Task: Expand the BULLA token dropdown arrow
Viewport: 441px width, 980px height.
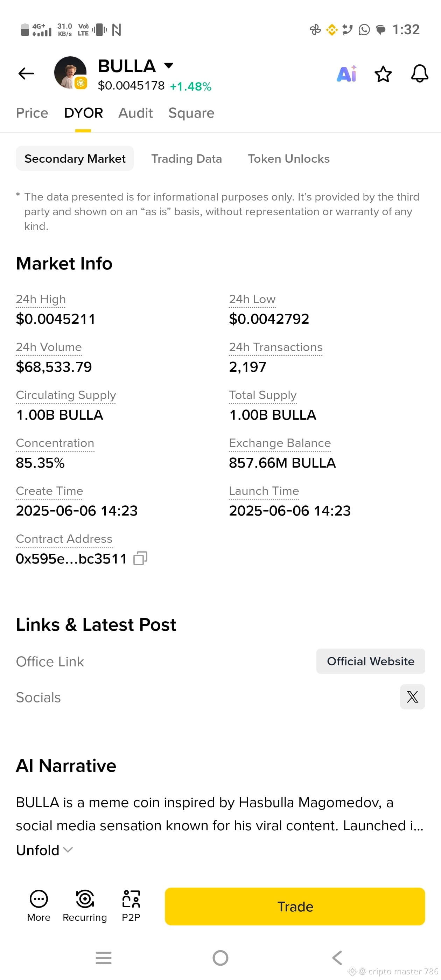Action: 169,65
